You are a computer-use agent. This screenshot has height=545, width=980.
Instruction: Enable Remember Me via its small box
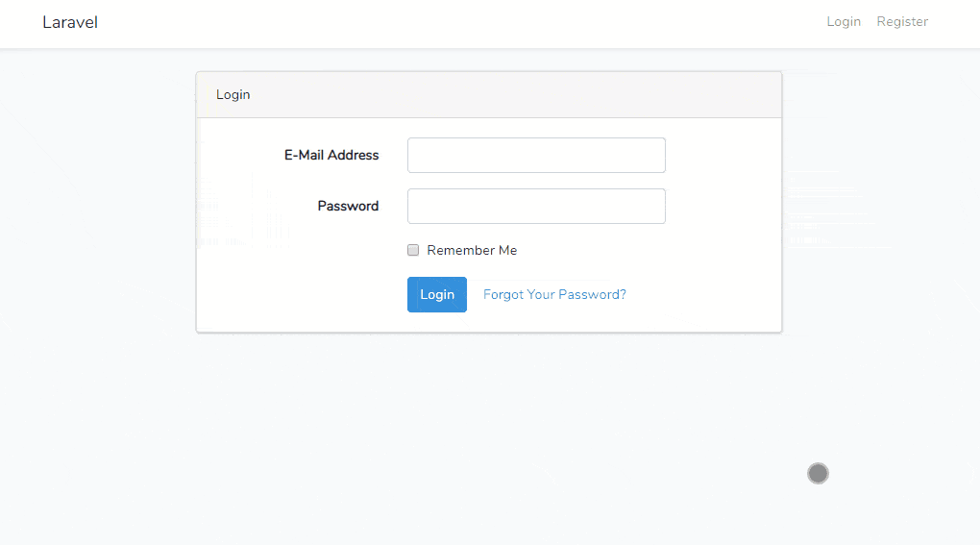pyautogui.click(x=413, y=250)
